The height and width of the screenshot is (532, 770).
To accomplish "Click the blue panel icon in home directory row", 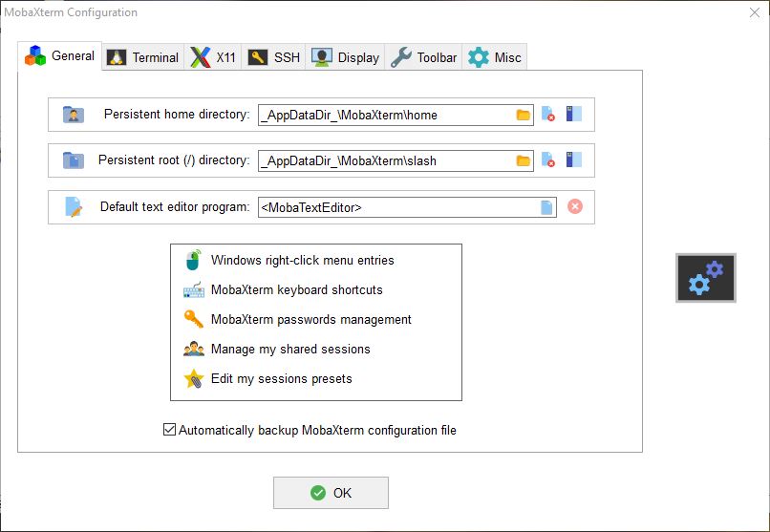I will [x=573, y=114].
